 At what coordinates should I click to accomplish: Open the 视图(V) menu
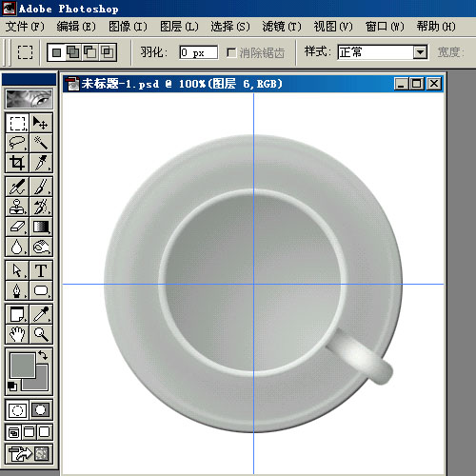(333, 27)
